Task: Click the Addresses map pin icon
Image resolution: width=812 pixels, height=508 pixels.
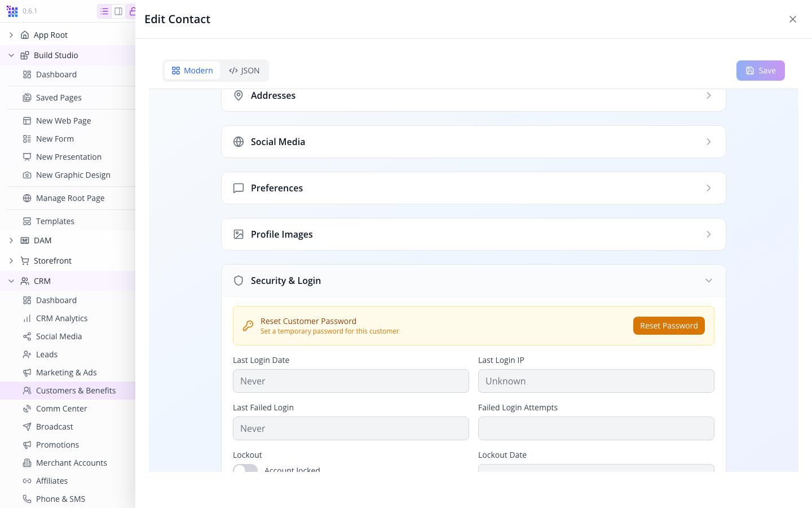Action: tap(239, 95)
